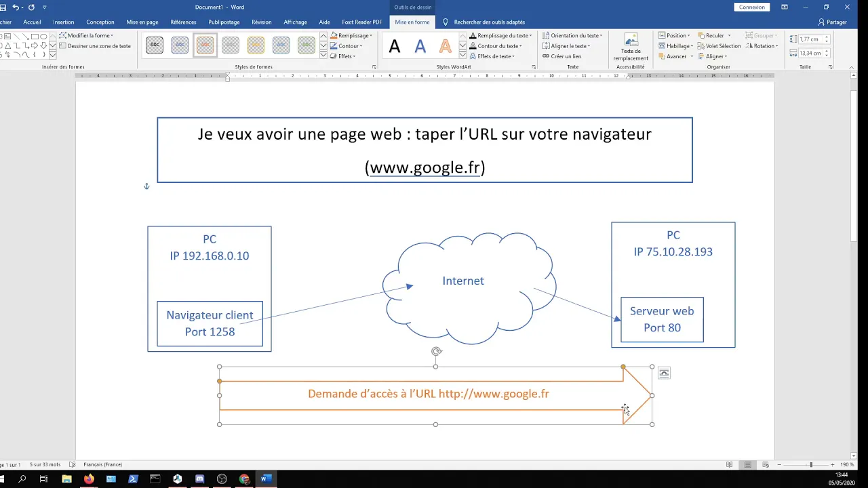This screenshot has height=488, width=868.
Task: Collapse the ribbon with the arrow
Action: [853, 67]
